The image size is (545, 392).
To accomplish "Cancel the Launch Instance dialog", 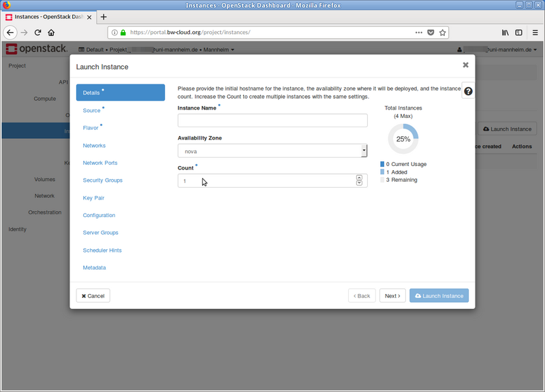I will coord(93,295).
